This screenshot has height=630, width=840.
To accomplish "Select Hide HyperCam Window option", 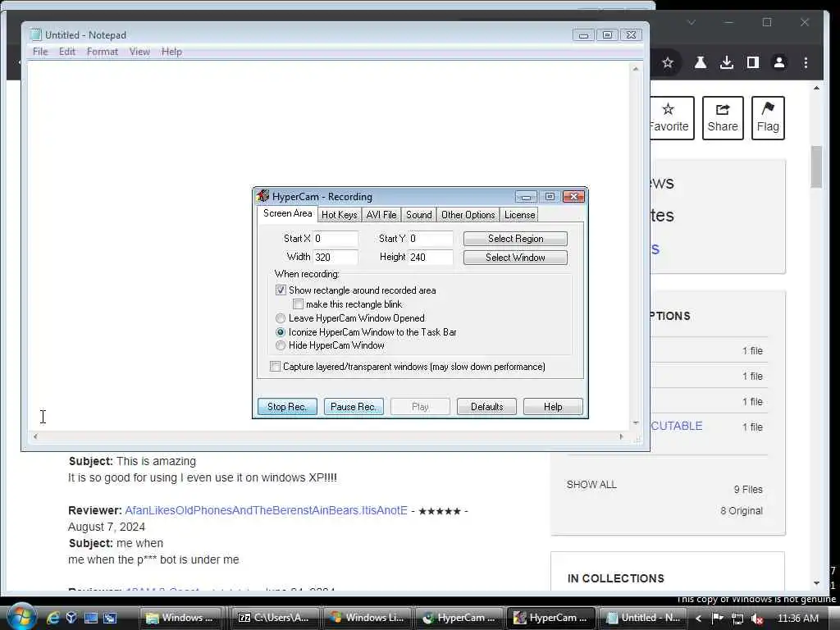I will (281, 345).
